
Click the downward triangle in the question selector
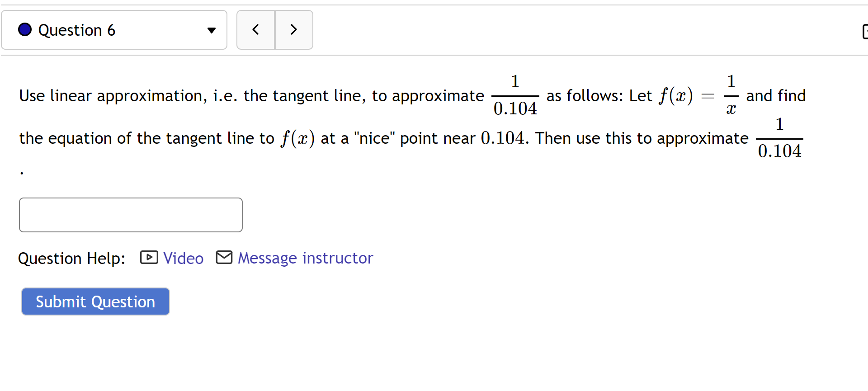211,30
